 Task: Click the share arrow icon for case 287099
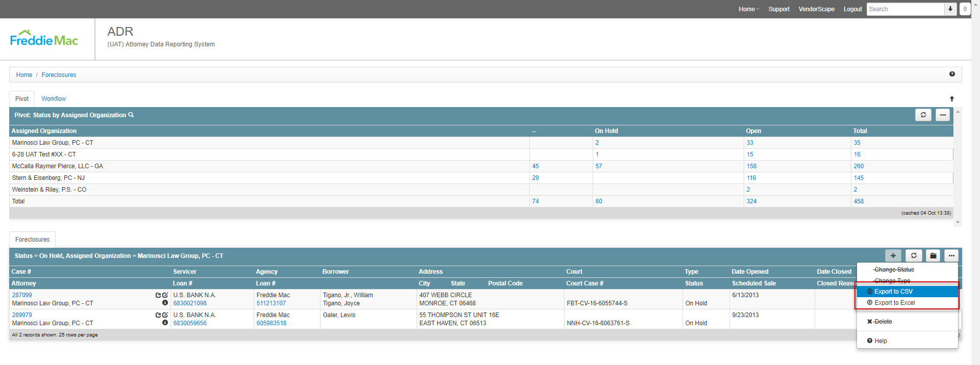[158, 295]
